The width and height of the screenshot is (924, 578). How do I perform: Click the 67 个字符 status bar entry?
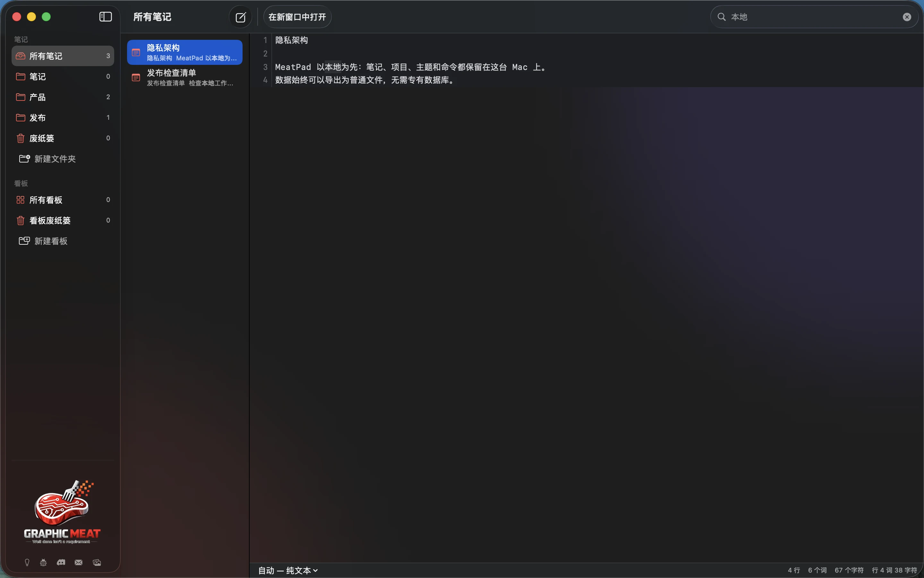849,570
